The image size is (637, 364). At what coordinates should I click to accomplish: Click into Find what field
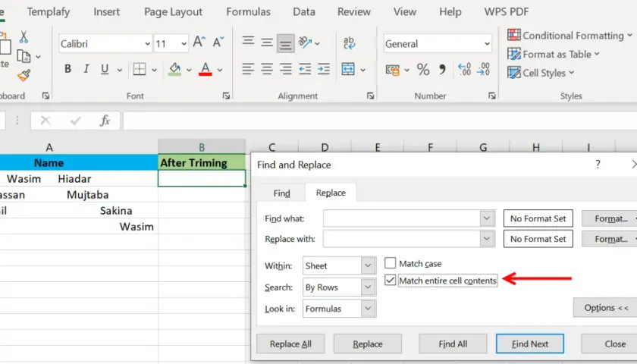coord(401,218)
